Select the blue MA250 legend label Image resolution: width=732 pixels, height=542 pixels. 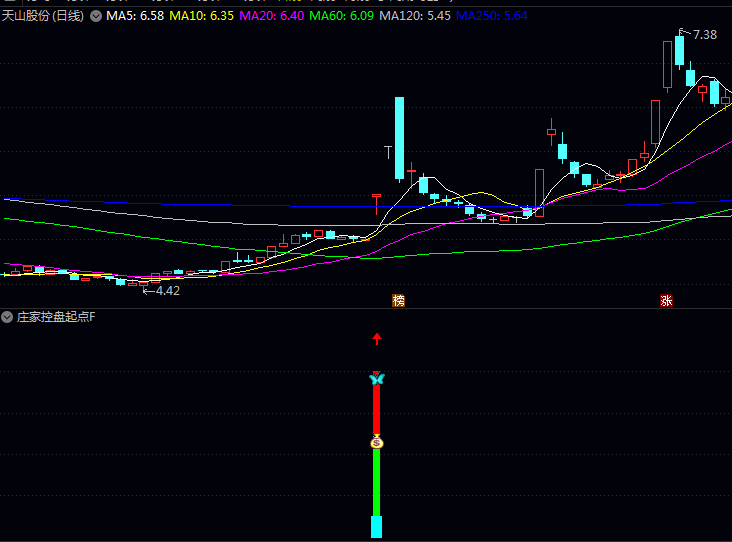[491, 17]
